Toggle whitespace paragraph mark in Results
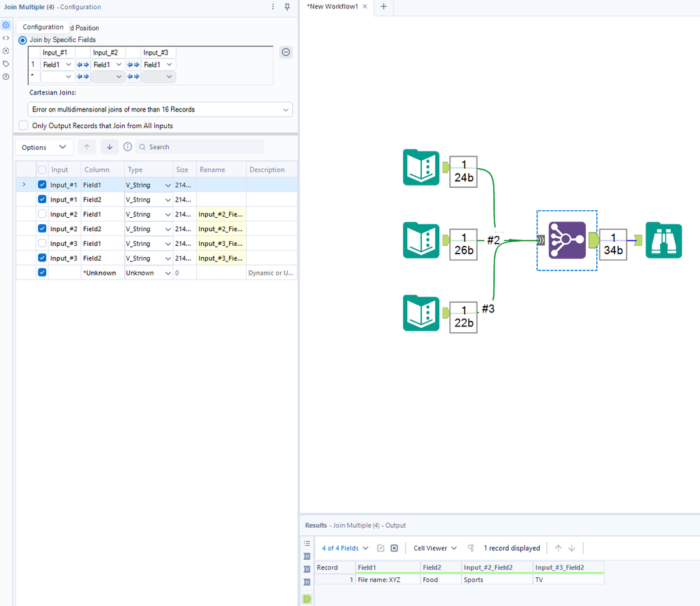700x606 pixels. tap(471, 548)
